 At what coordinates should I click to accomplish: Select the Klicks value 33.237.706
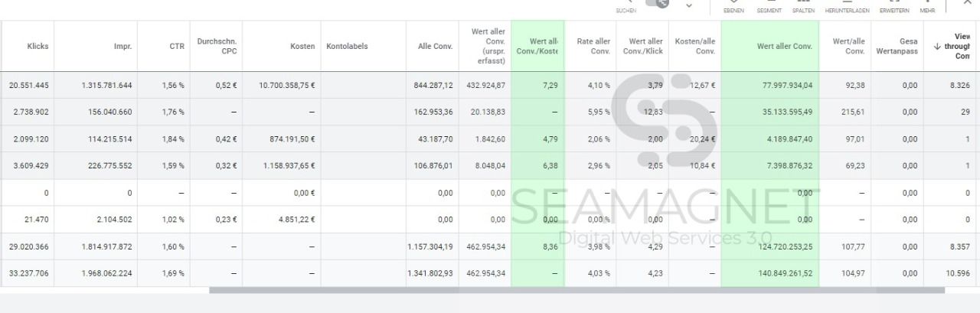pyautogui.click(x=29, y=273)
